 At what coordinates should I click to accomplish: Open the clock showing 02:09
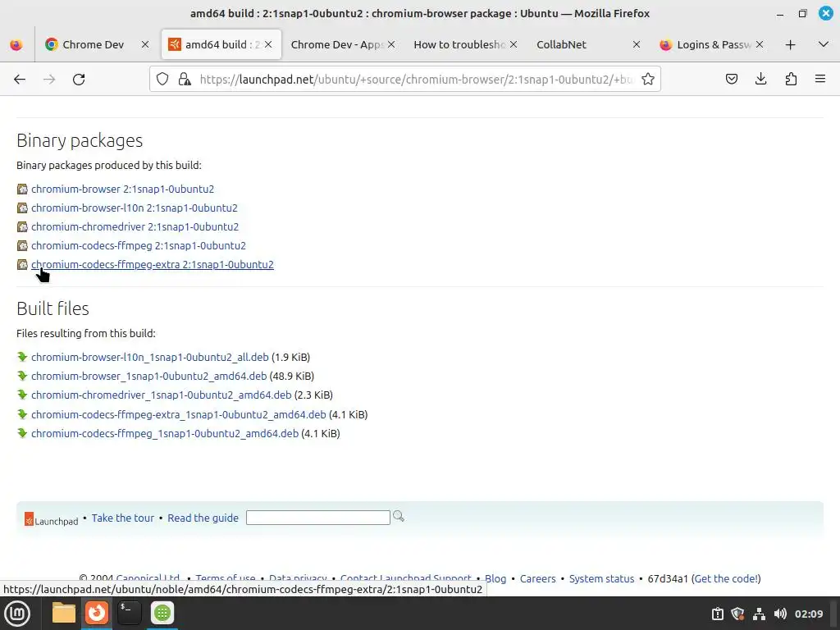809,614
